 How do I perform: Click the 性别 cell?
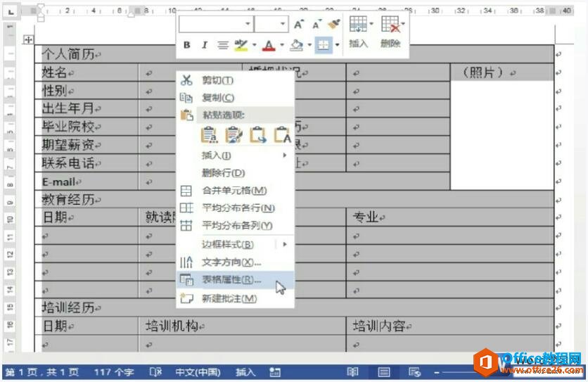(87, 91)
